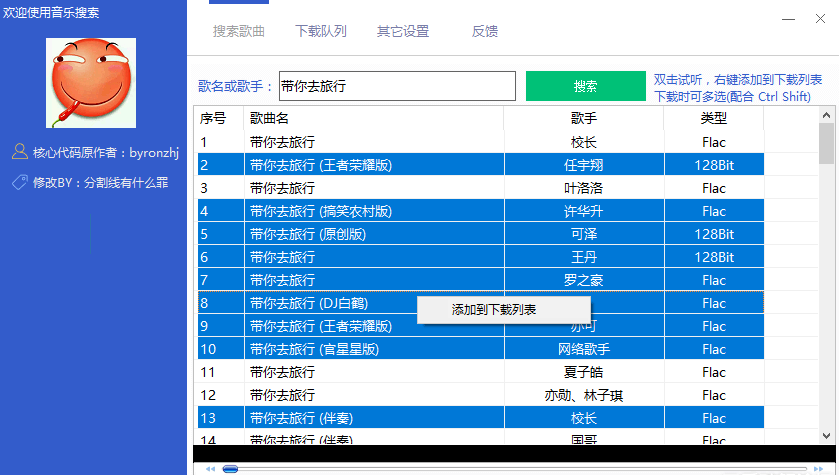Click the playback progress slider handle
This screenshot has height=475, width=839.
coord(230,469)
